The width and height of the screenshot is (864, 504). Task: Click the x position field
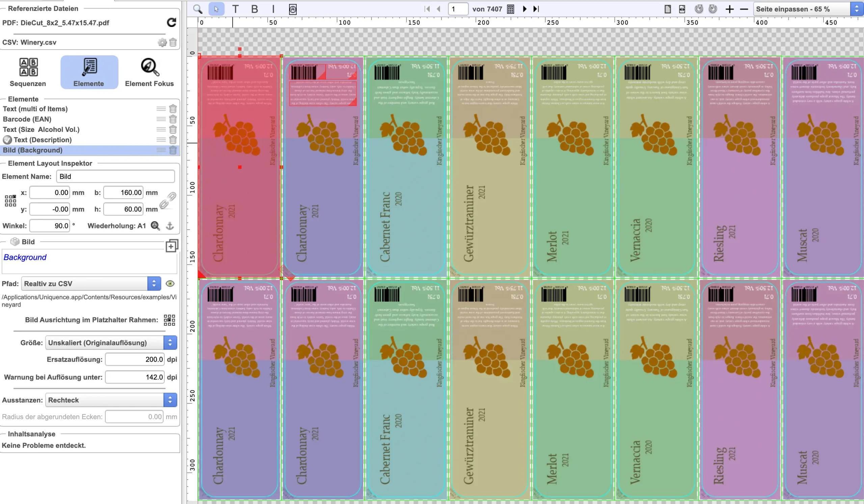pyautogui.click(x=50, y=193)
